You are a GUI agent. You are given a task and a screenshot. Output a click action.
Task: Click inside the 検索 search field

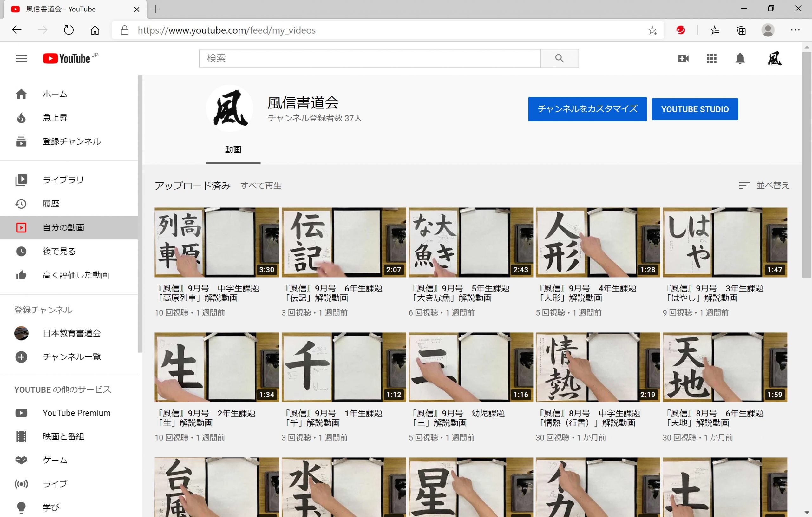click(x=370, y=58)
